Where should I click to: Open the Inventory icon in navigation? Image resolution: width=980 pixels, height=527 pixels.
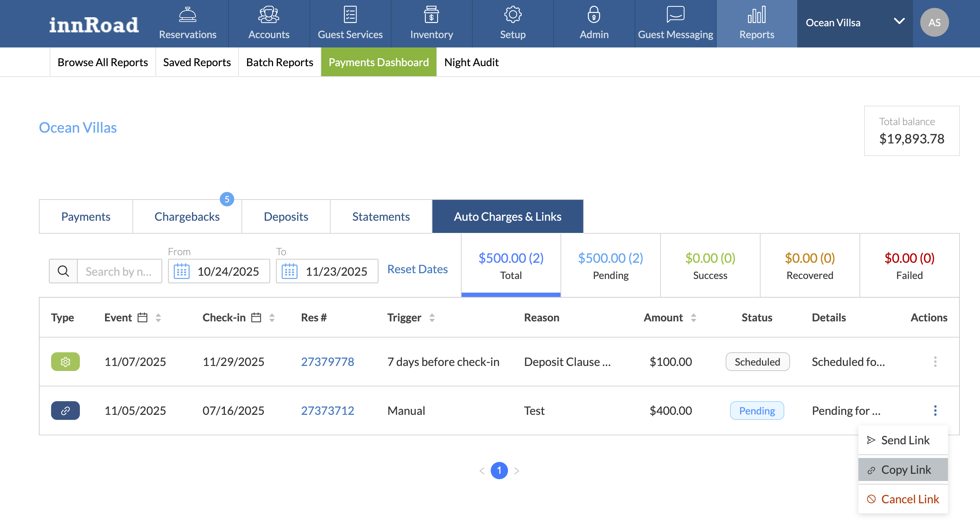point(431,15)
